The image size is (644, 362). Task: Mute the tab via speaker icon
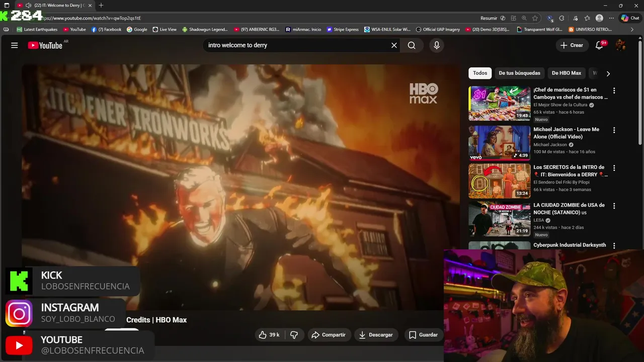pyautogui.click(x=28, y=6)
